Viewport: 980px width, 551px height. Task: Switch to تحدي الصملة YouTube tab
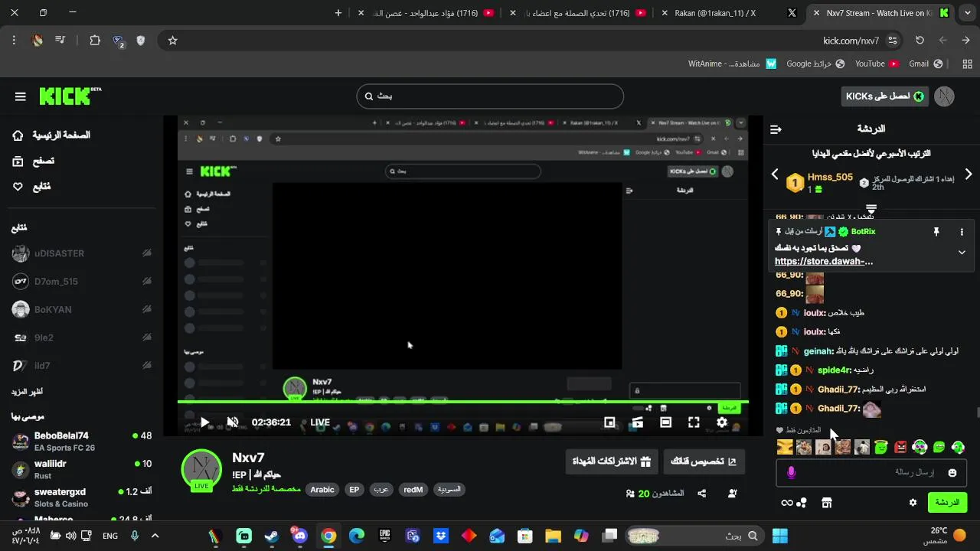coord(578,13)
